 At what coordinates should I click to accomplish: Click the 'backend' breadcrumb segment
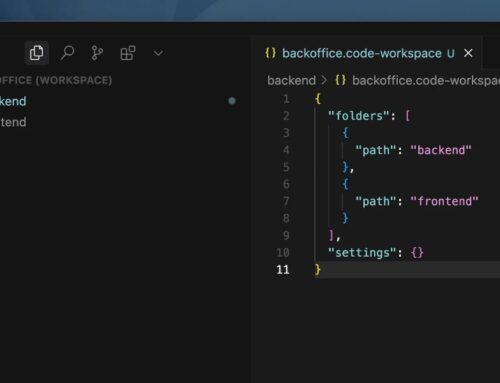[x=291, y=80]
